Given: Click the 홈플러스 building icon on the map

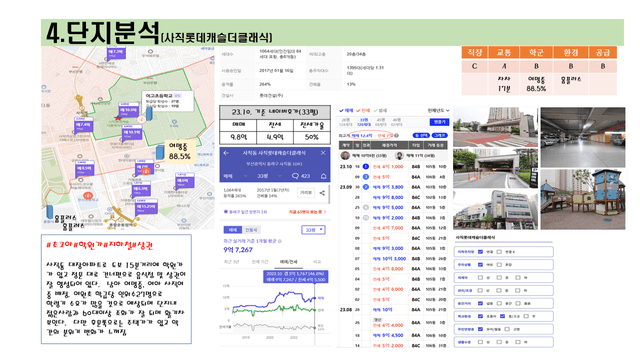Looking at the screenshot, I should point(49,211).
